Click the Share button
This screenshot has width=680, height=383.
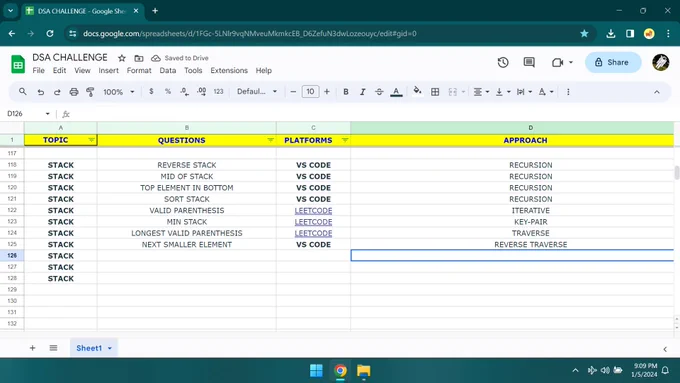pos(613,62)
